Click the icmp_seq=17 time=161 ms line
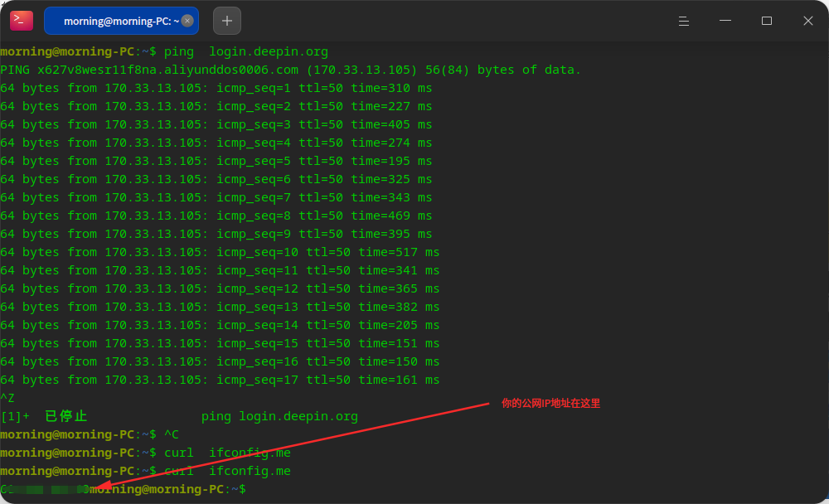Screen dimensions: 829x504 point(220,380)
